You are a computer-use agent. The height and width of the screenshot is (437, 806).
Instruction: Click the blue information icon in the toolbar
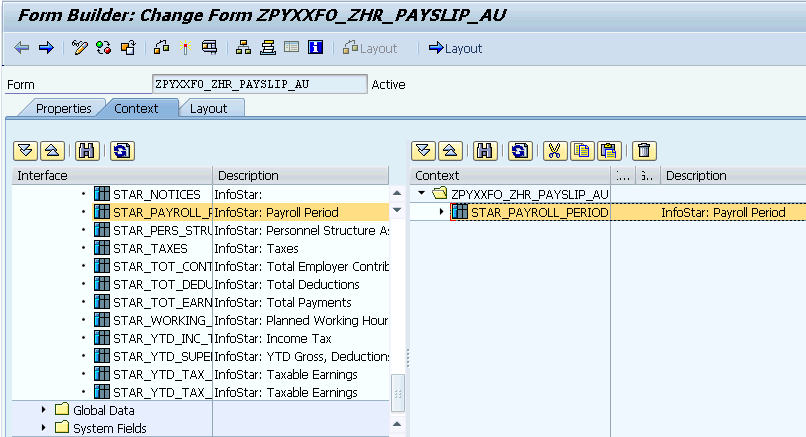(315, 48)
